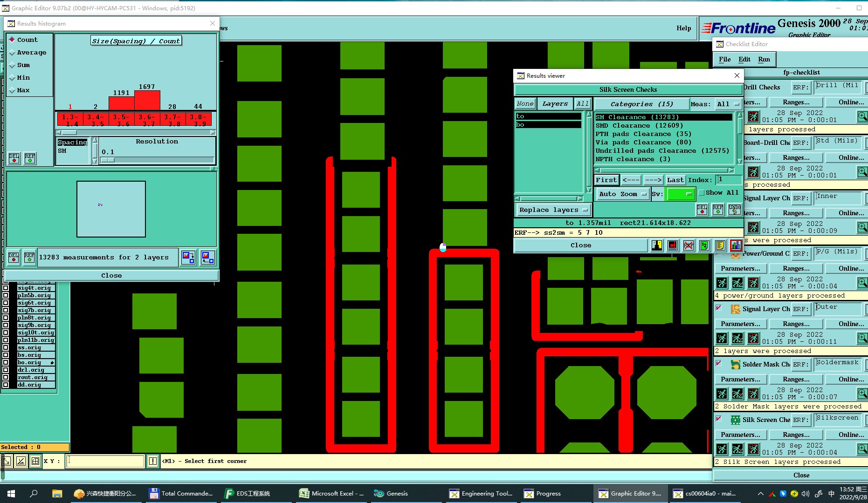
Task: Click REF icon beside measurements text in histogram
Action: click(29, 257)
